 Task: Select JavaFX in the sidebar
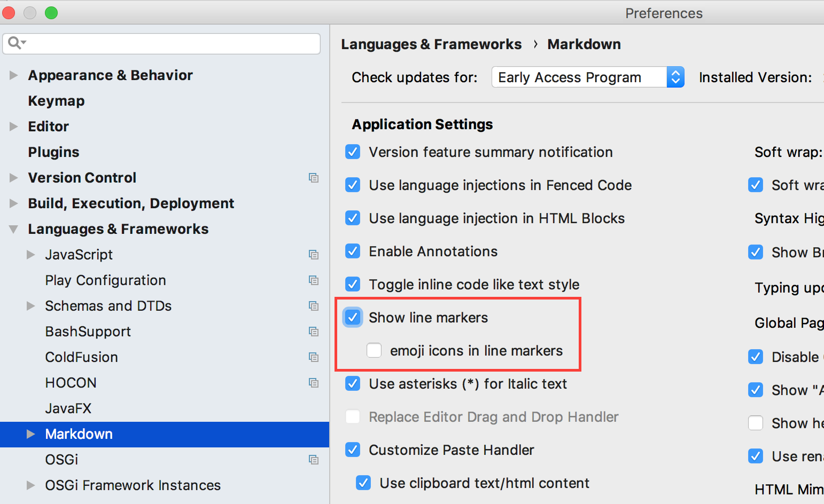click(x=68, y=408)
